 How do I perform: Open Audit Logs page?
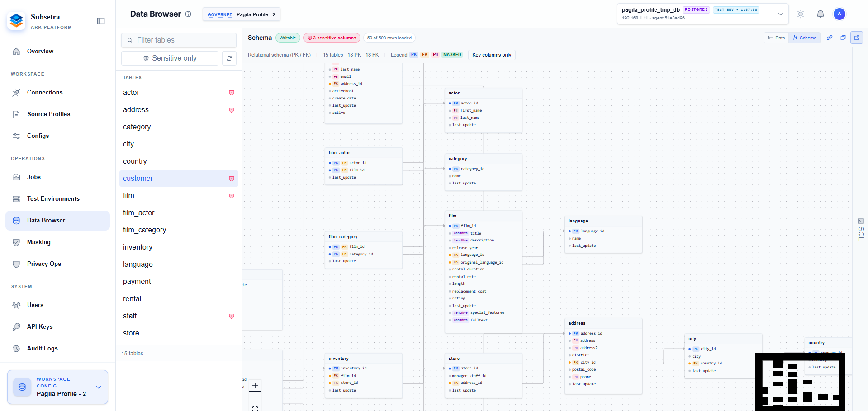[x=57, y=348]
